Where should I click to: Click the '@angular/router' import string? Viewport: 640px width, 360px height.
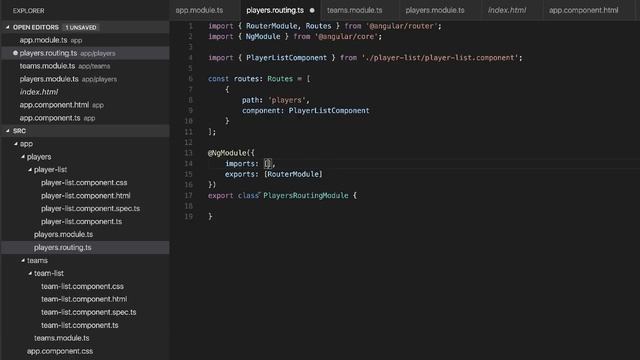tap(402, 26)
